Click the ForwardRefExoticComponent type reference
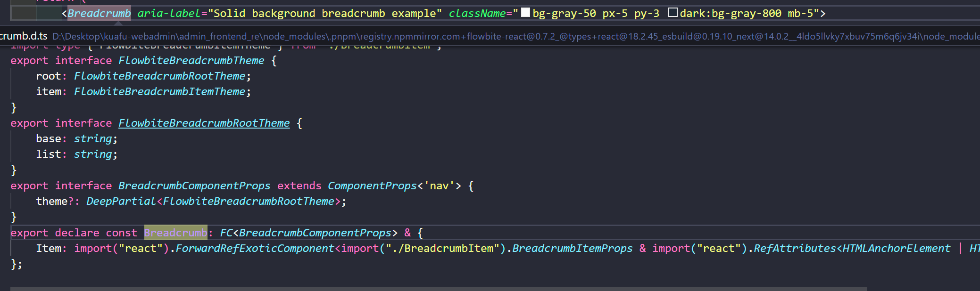This screenshot has height=291, width=980. pyautogui.click(x=255, y=249)
